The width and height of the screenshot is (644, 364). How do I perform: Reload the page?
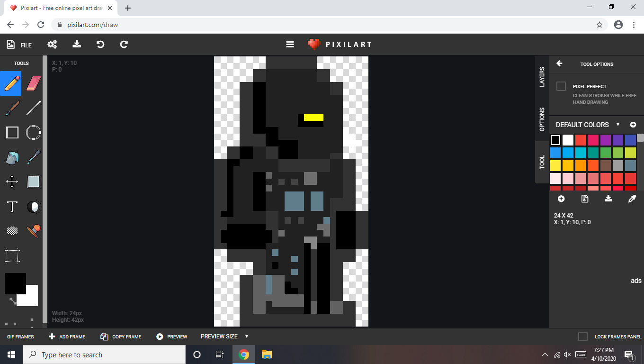coord(41,25)
